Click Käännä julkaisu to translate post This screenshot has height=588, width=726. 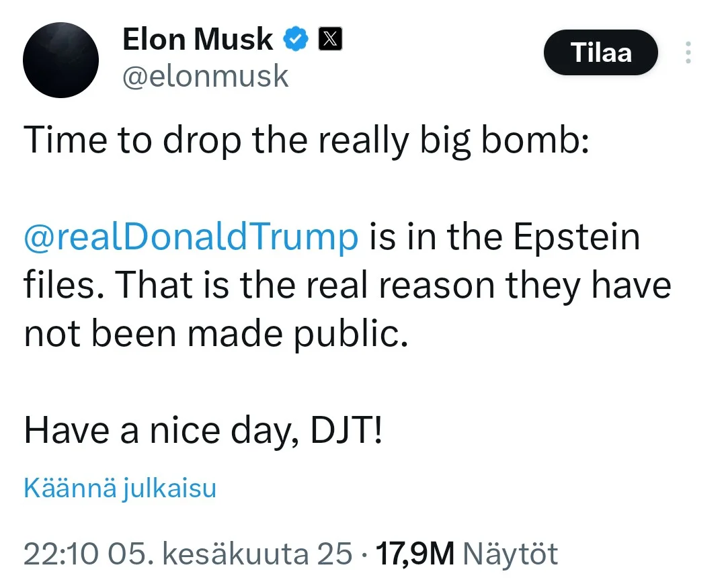click(120, 489)
